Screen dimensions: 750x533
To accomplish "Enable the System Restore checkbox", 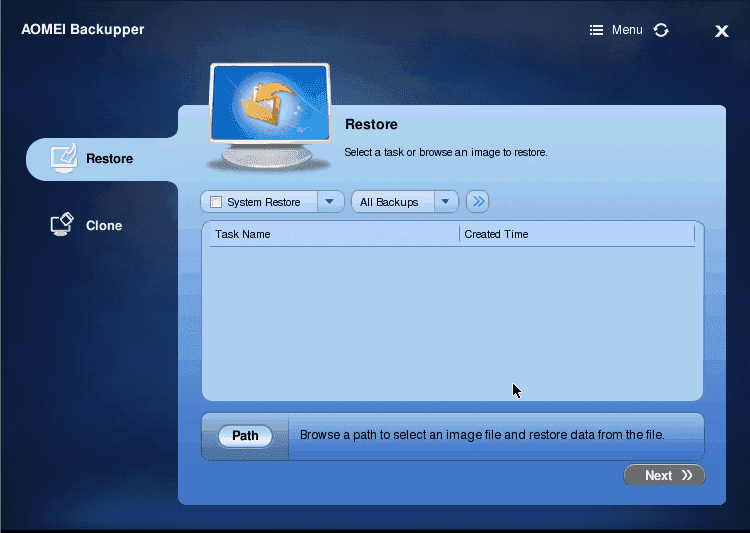I will pos(216,202).
